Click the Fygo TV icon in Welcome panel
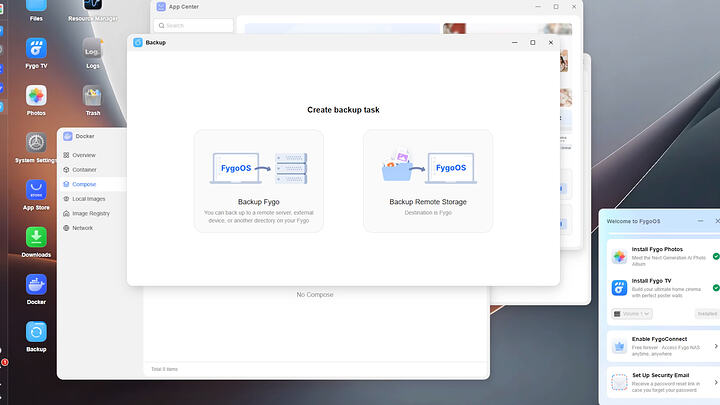 click(619, 288)
